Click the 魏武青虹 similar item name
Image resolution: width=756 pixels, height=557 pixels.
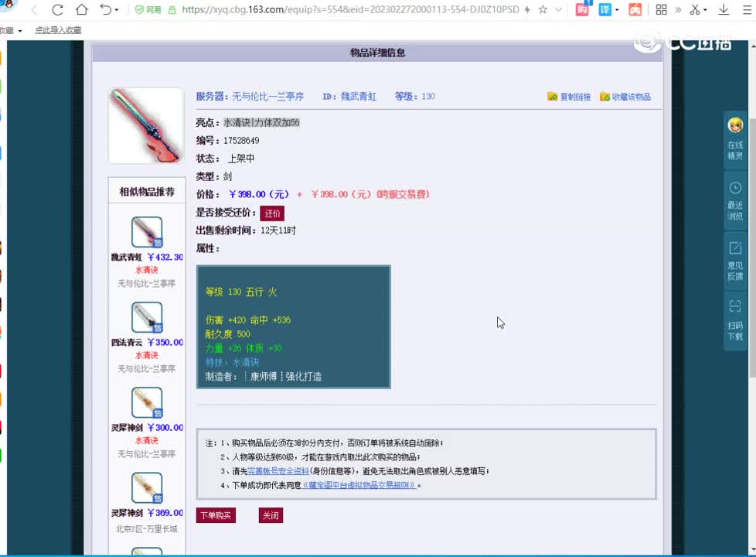(x=126, y=258)
